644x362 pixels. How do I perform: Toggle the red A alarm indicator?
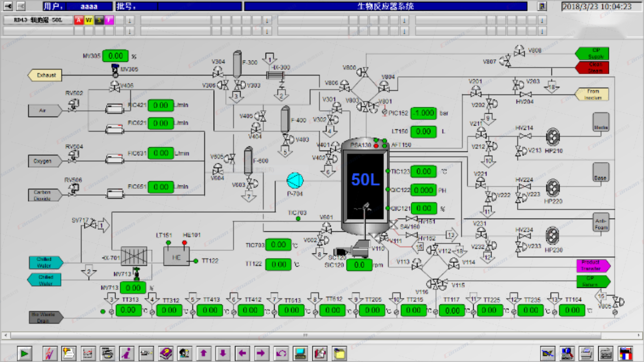pyautogui.click(x=79, y=20)
